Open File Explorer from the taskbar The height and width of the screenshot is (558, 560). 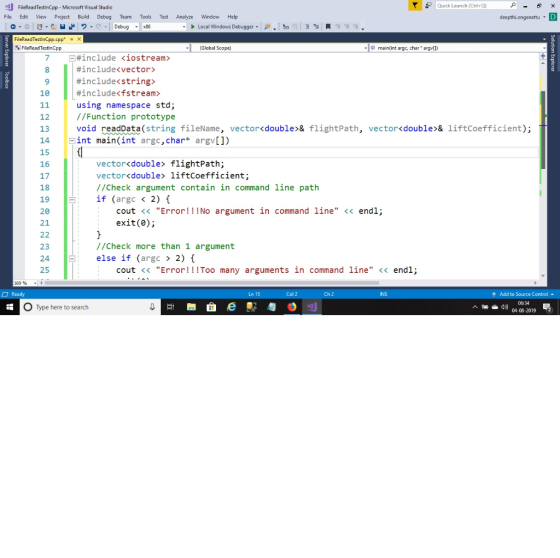191,307
